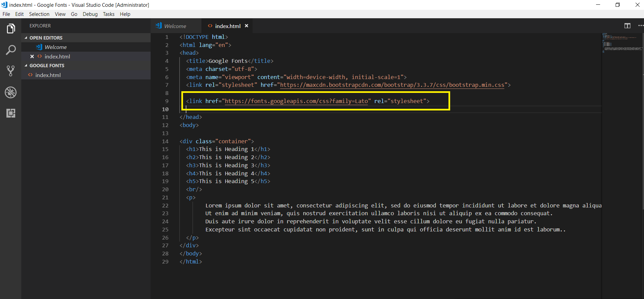Click the 'This is Heading 1' text

[227, 149]
